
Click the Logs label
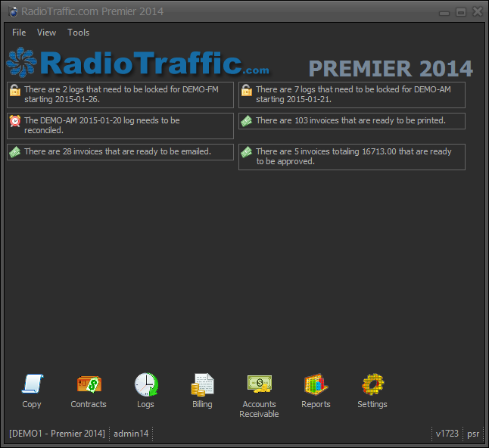tap(145, 404)
